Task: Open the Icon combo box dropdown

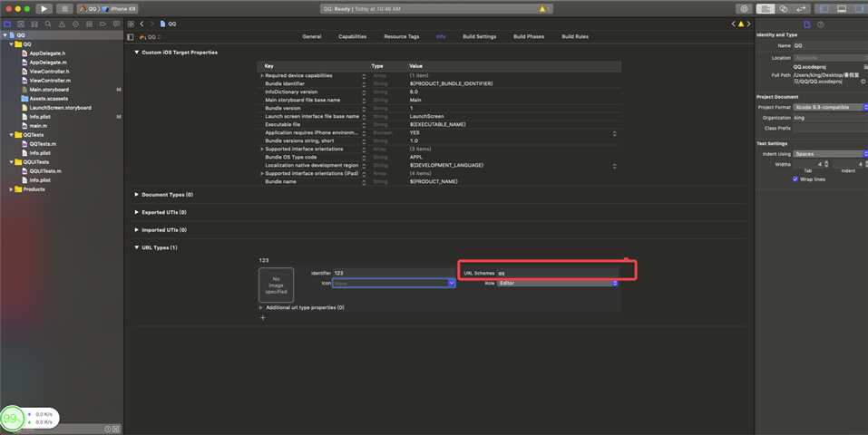Action: click(452, 284)
